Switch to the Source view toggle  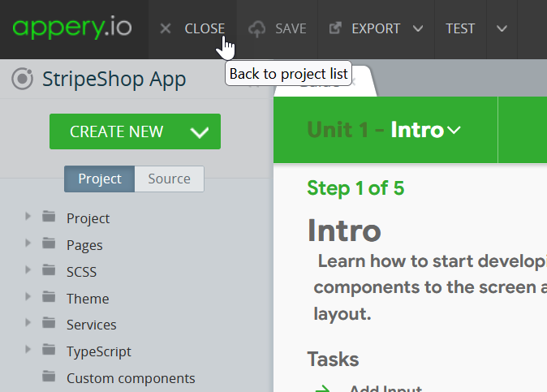coord(169,179)
